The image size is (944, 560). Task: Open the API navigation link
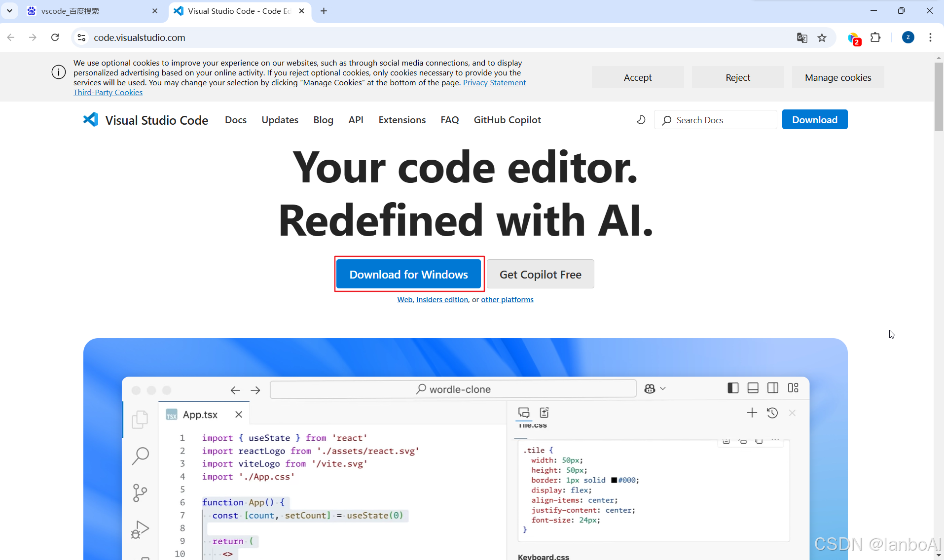tap(356, 120)
